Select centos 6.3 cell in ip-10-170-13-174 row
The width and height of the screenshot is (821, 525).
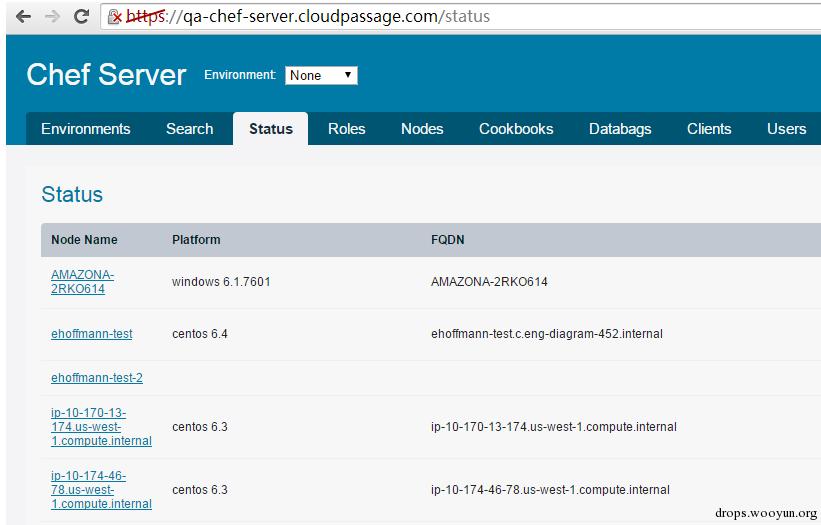point(200,427)
